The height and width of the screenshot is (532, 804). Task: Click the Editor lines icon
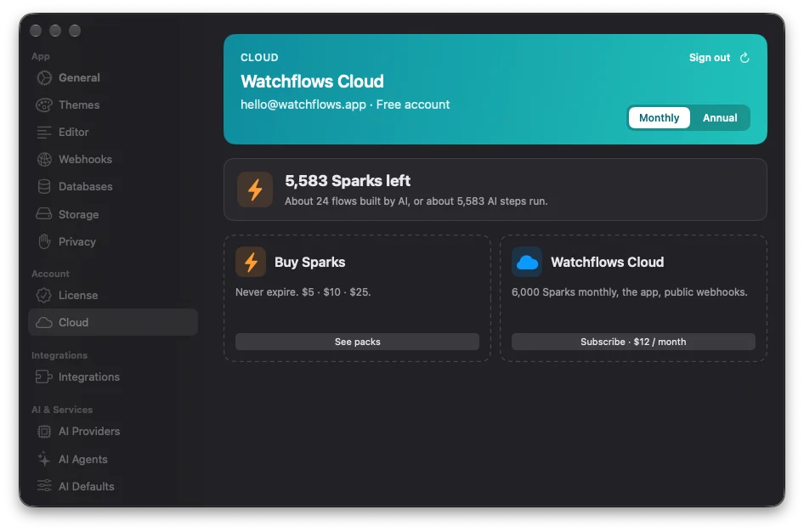pos(44,133)
